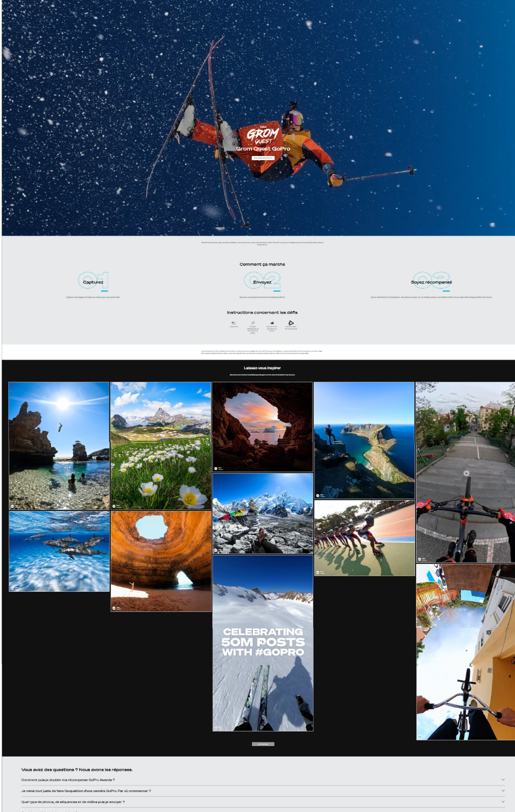Expand the caméra GoPro par où commencer question
The image size is (515, 812).
[x=263, y=791]
